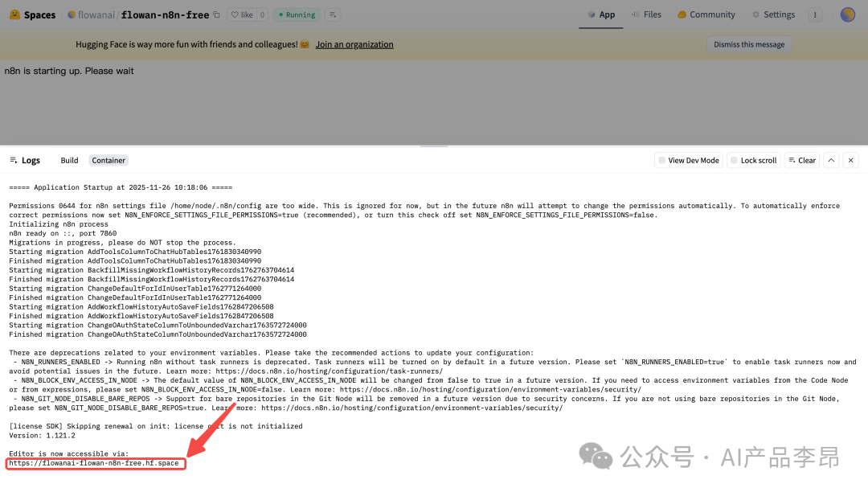
Task: Click the Application Startup timestamp line
Action: coord(121,187)
